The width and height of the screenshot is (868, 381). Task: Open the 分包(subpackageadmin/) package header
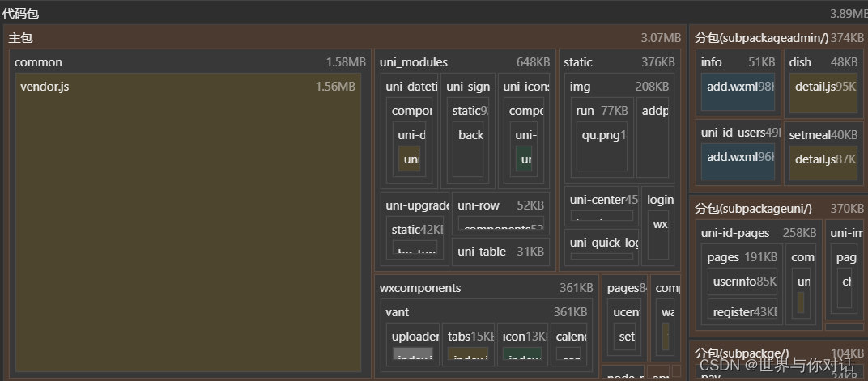click(777, 38)
